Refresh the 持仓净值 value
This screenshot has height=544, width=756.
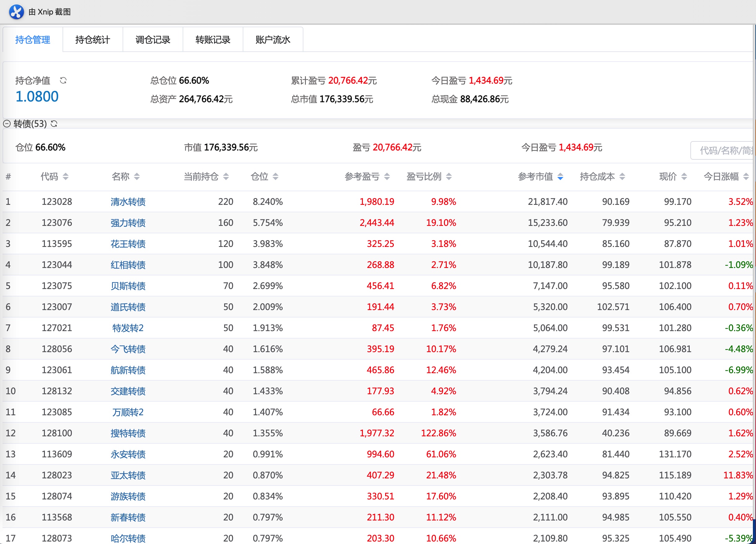pos(63,80)
